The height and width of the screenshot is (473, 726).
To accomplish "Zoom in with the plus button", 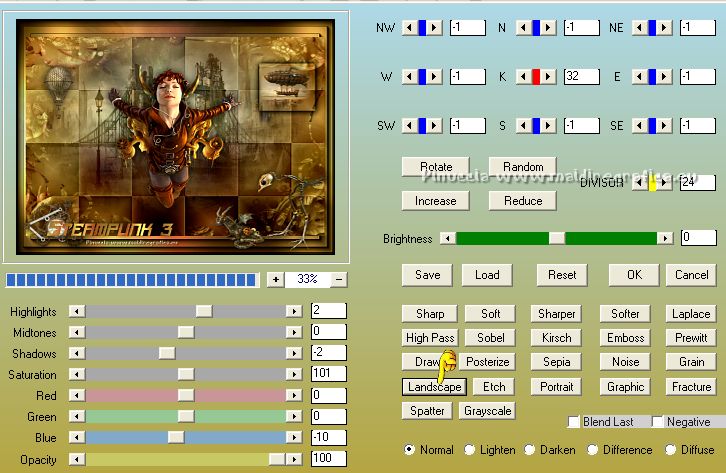I will 276,279.
